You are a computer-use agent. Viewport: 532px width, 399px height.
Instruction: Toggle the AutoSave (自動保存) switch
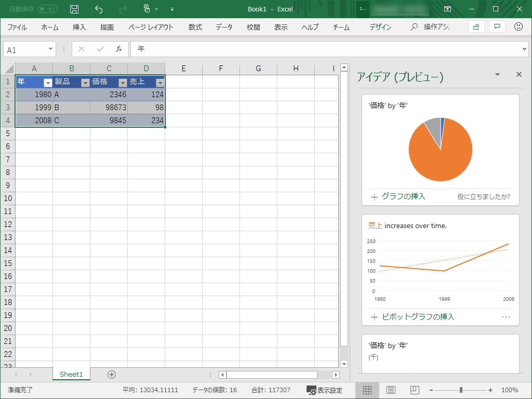click(47, 9)
